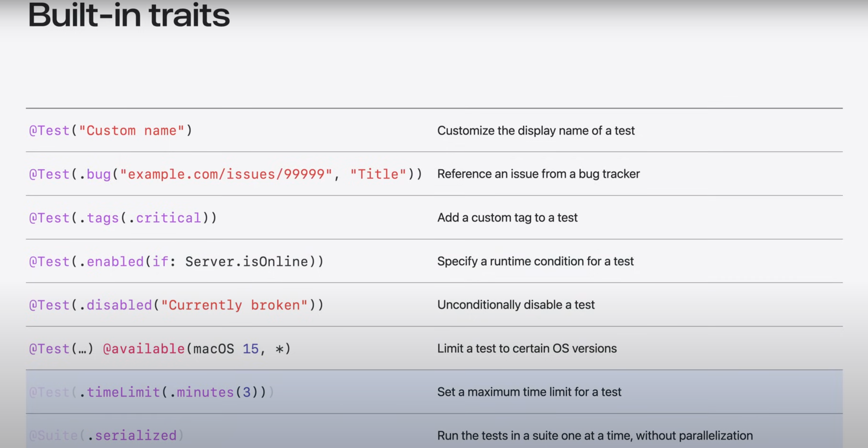Image resolution: width=868 pixels, height=448 pixels.
Task: Click the "Title" string in the bug trait
Action: tap(378, 174)
